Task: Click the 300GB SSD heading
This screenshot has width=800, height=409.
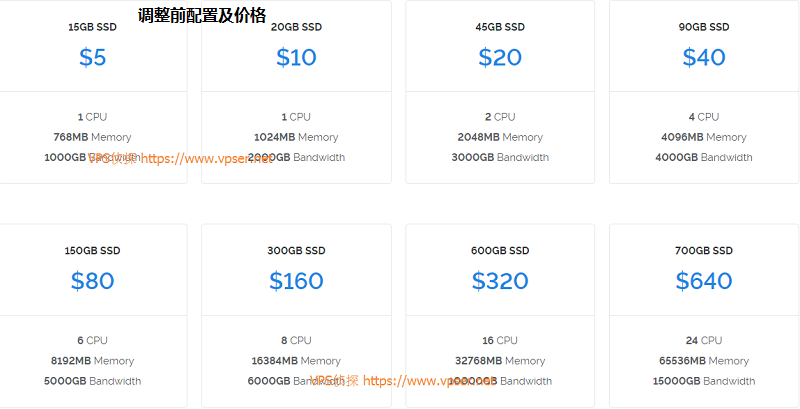Action: tap(296, 250)
